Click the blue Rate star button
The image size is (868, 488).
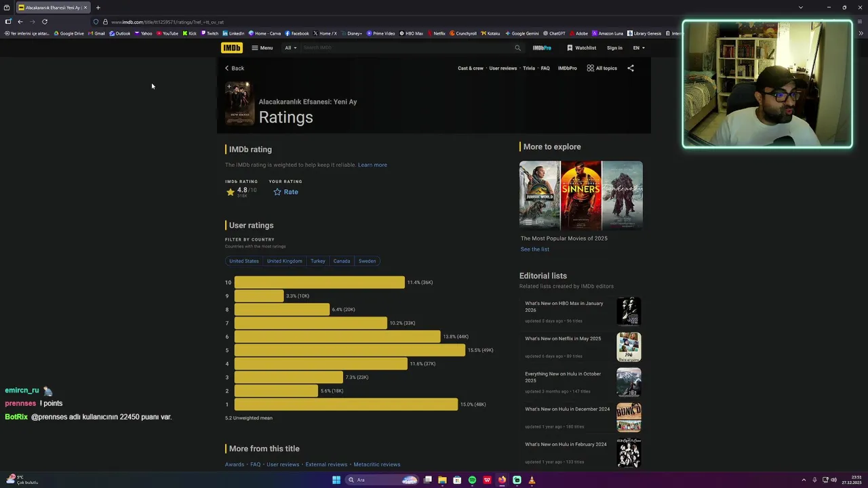[x=285, y=192]
